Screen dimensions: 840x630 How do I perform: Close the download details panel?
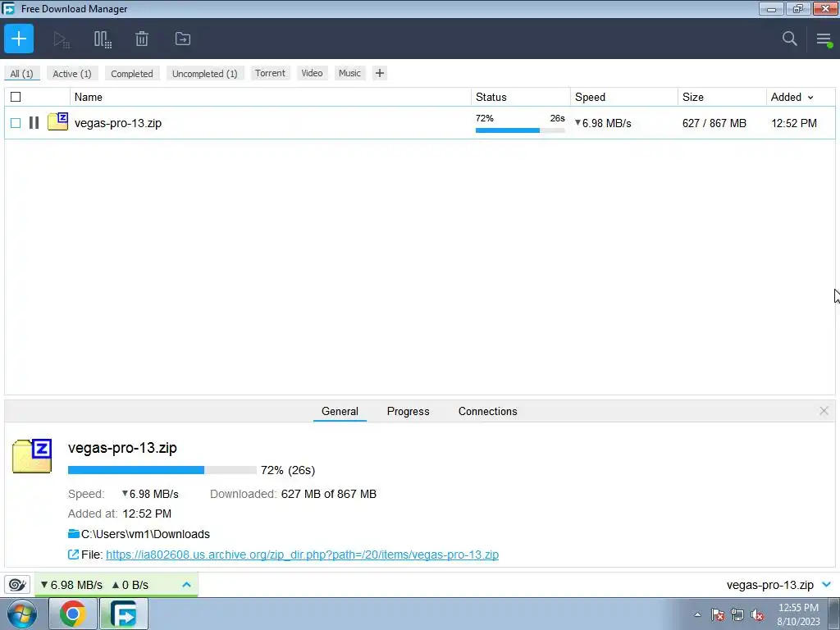[824, 411]
